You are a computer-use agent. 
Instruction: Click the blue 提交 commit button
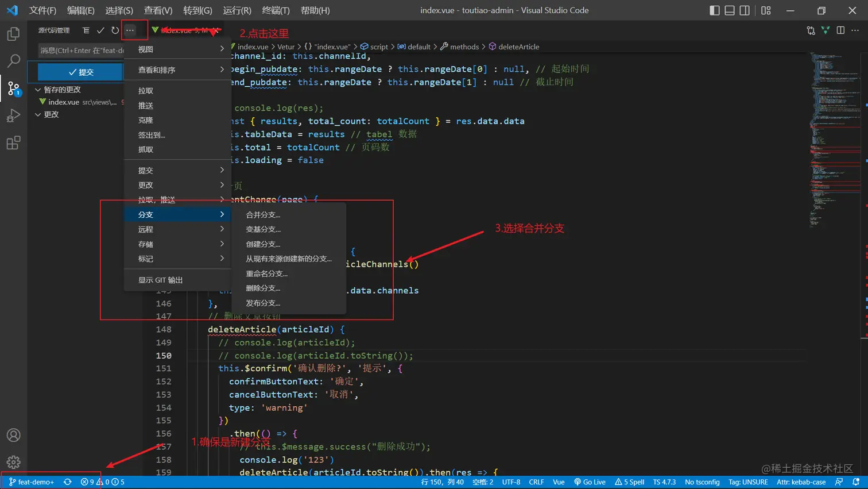(x=80, y=72)
